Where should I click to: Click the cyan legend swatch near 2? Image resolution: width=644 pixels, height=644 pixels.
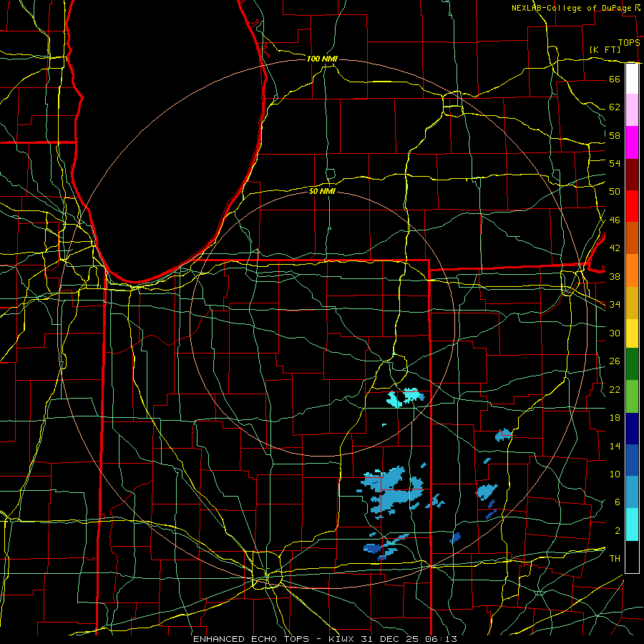pos(632,525)
